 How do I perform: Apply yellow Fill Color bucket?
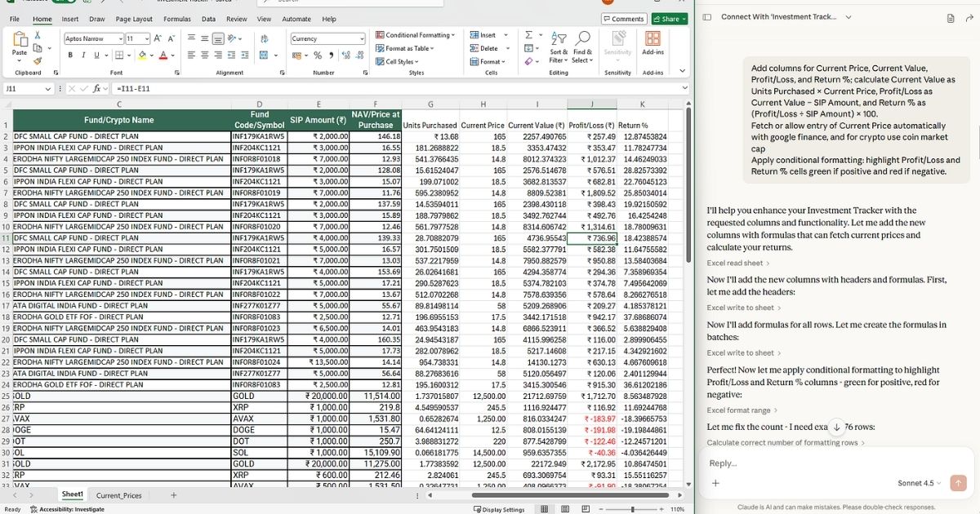[140, 55]
